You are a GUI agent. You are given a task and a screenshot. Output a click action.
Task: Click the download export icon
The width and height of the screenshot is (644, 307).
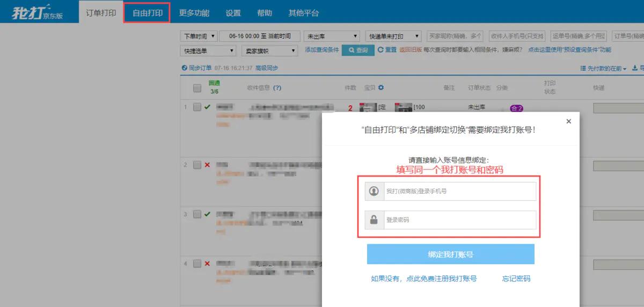click(x=635, y=68)
